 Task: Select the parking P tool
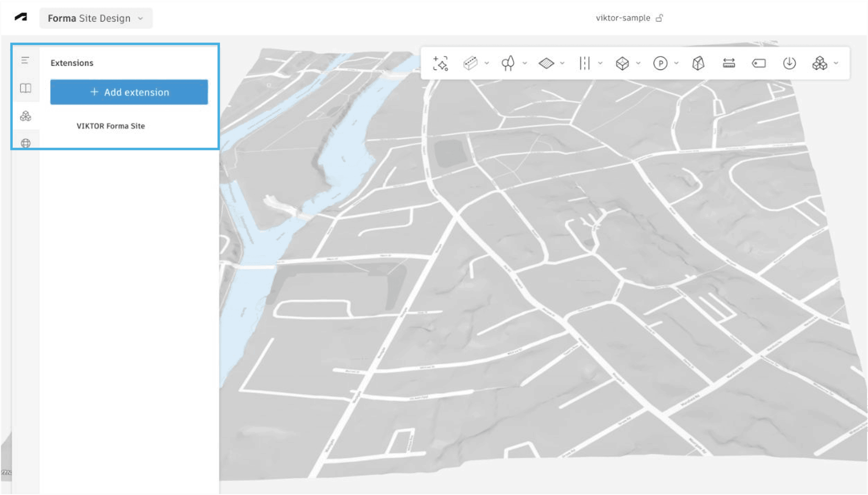[x=660, y=63]
